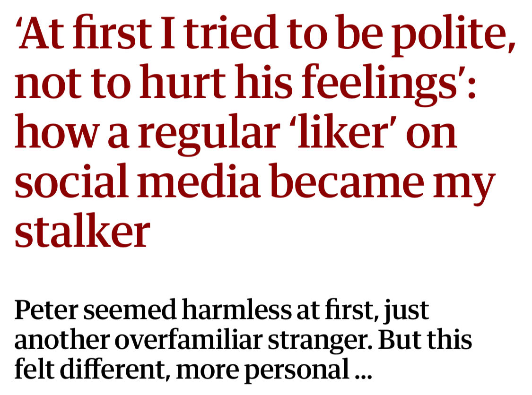Click the words 'But this' in the standfirst
The height and width of the screenshot is (395, 532).
click(x=425, y=339)
